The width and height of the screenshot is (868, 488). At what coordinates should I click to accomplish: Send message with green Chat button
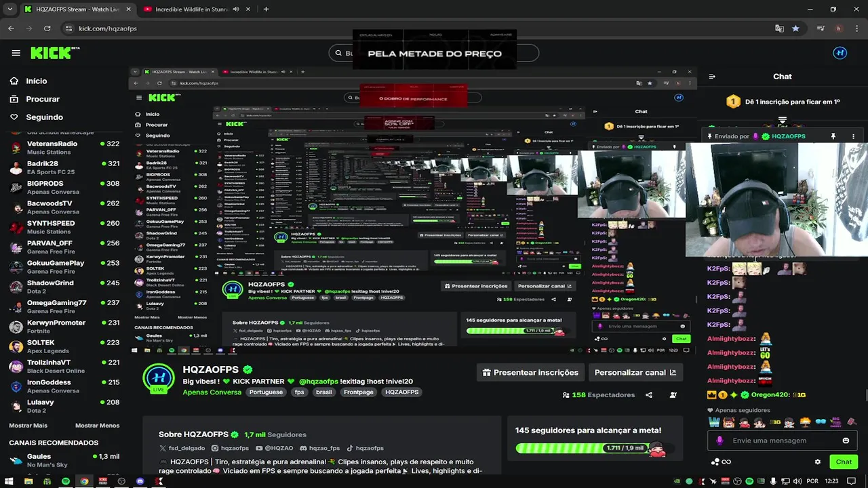(844, 462)
